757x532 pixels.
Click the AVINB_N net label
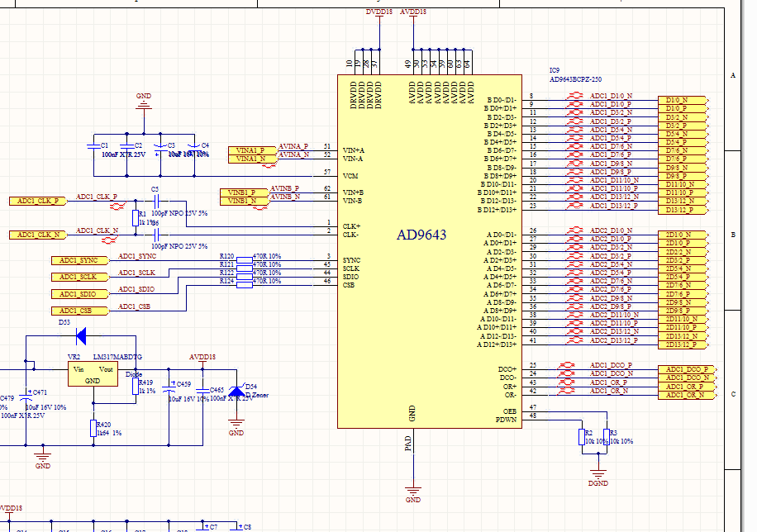[285, 197]
